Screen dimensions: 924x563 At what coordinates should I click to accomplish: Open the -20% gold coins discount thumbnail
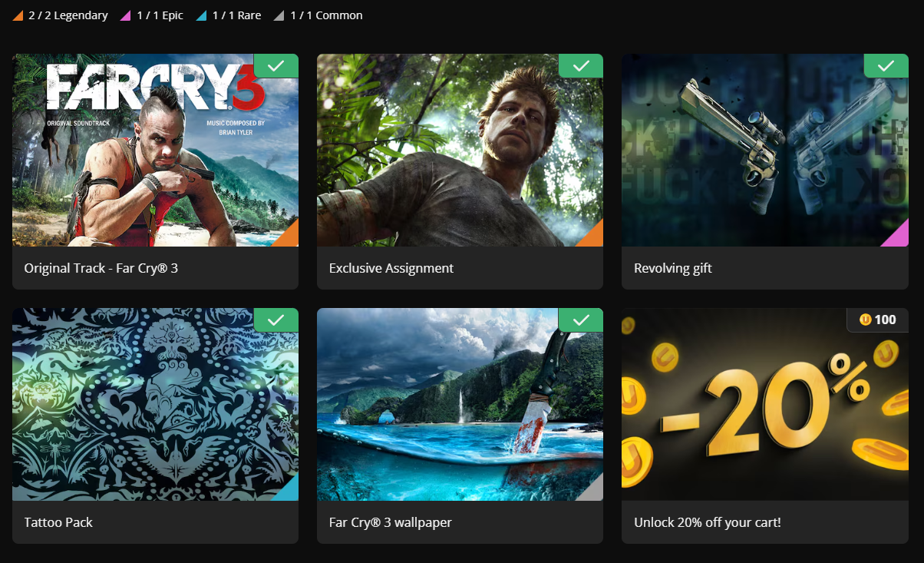click(765, 405)
